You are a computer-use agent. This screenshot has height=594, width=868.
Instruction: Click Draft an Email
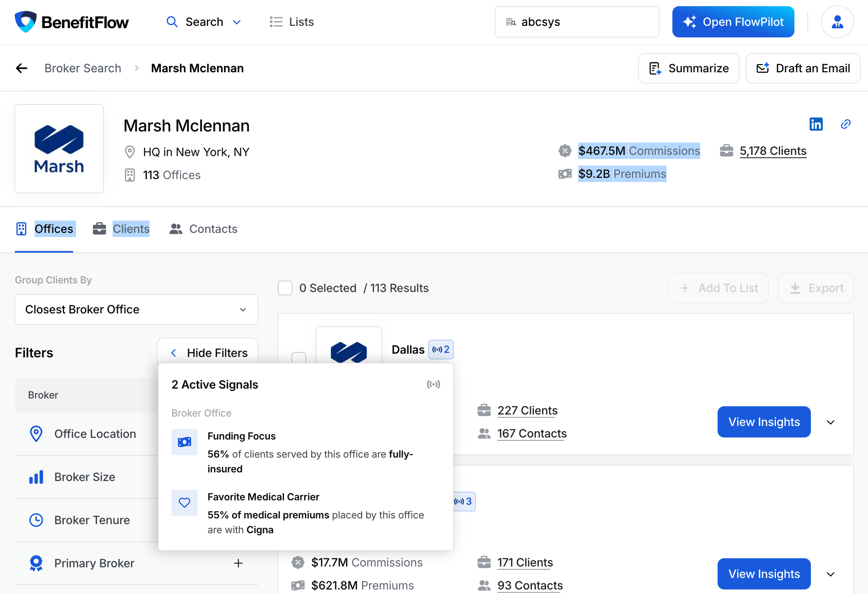tap(803, 68)
